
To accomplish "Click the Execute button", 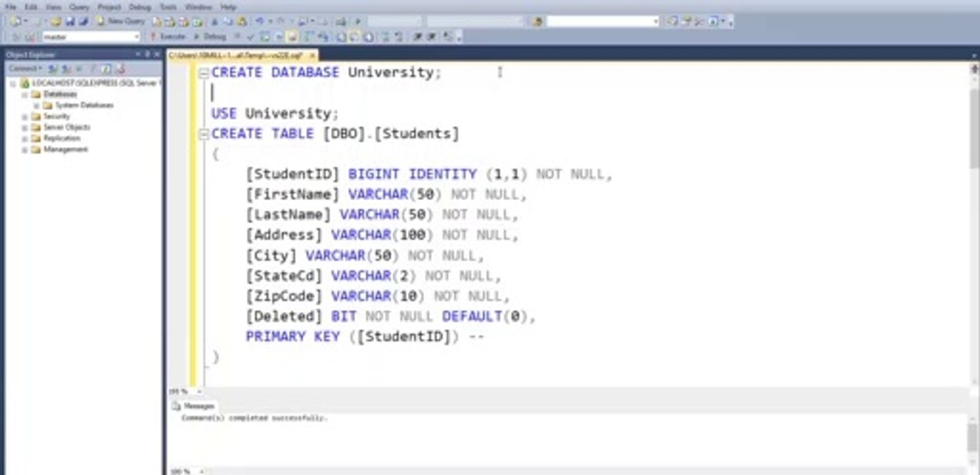I will pyautogui.click(x=168, y=36).
